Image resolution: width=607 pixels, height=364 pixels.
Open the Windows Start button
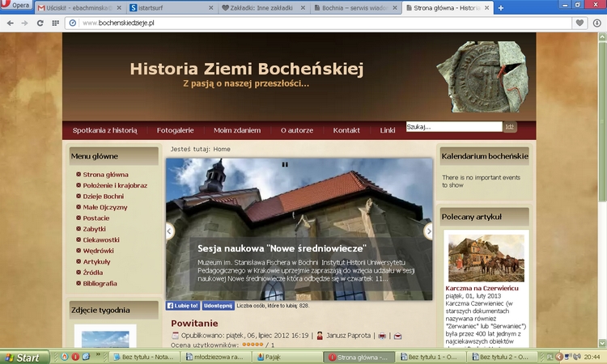point(24,358)
